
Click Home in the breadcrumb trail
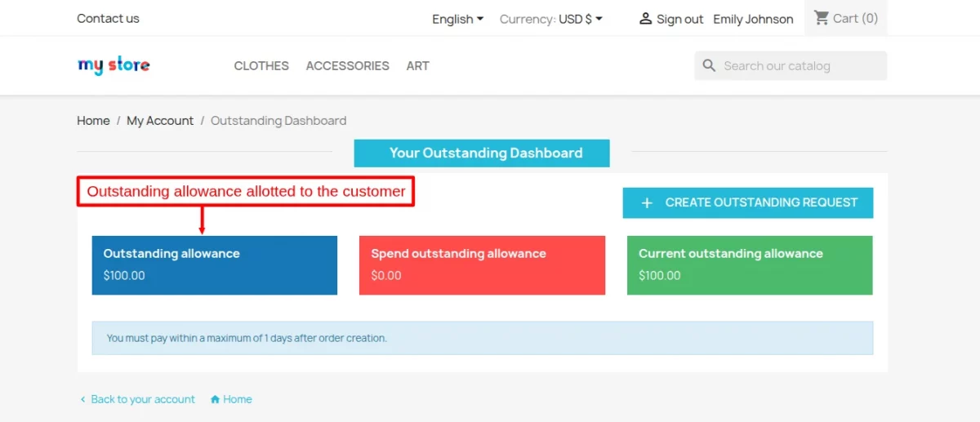[93, 121]
